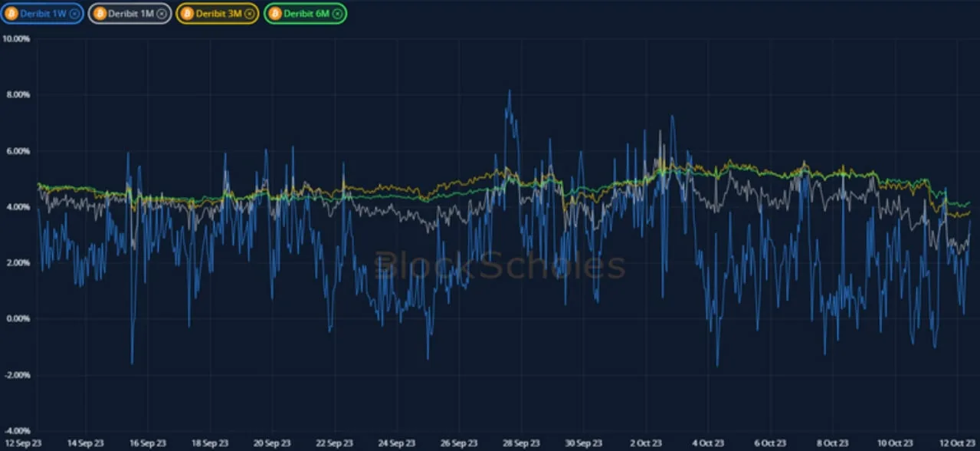Select the Deribit 3M legend label
This screenshot has height=451, width=980.
218,13
